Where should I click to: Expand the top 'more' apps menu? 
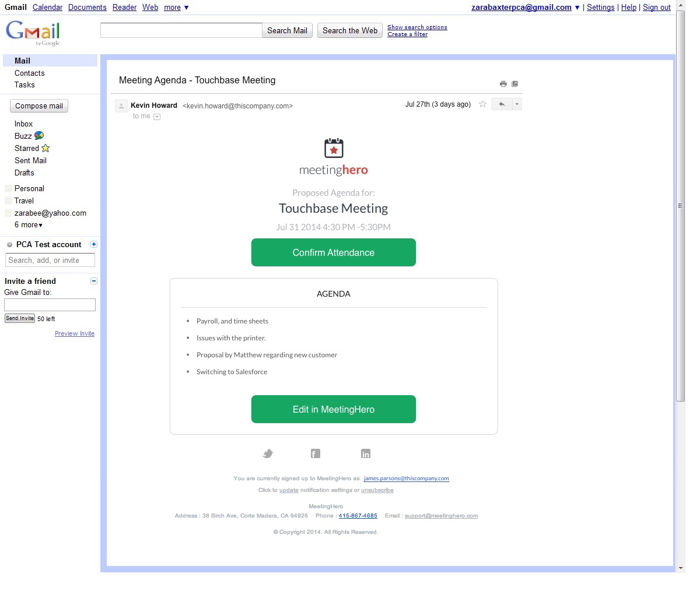(176, 8)
